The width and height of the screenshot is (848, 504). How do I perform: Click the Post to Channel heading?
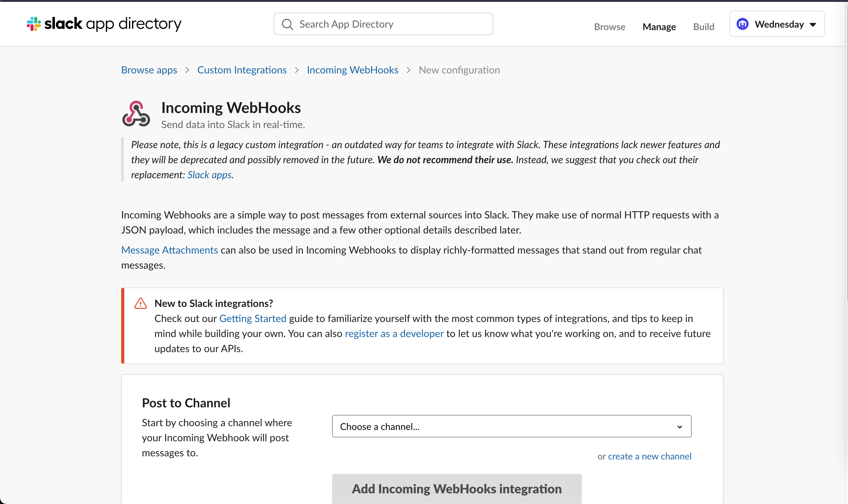click(186, 403)
